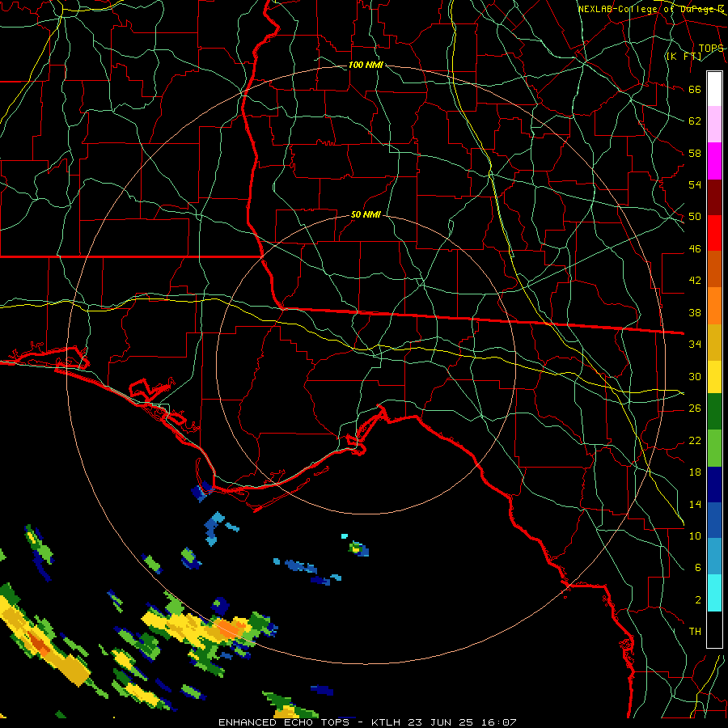This screenshot has width=728, height=728.
Task: Click the gold (dark yellow) legend swatch
Action: point(714,342)
